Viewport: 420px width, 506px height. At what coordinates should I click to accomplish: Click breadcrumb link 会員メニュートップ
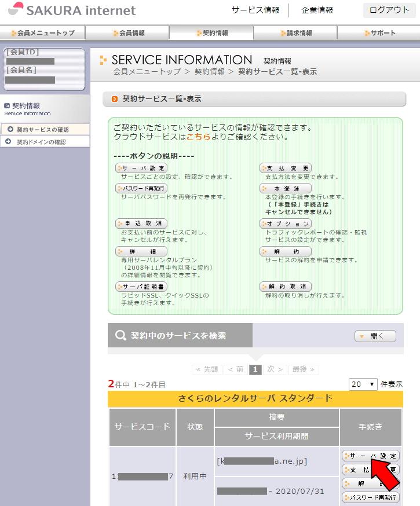[x=147, y=72]
